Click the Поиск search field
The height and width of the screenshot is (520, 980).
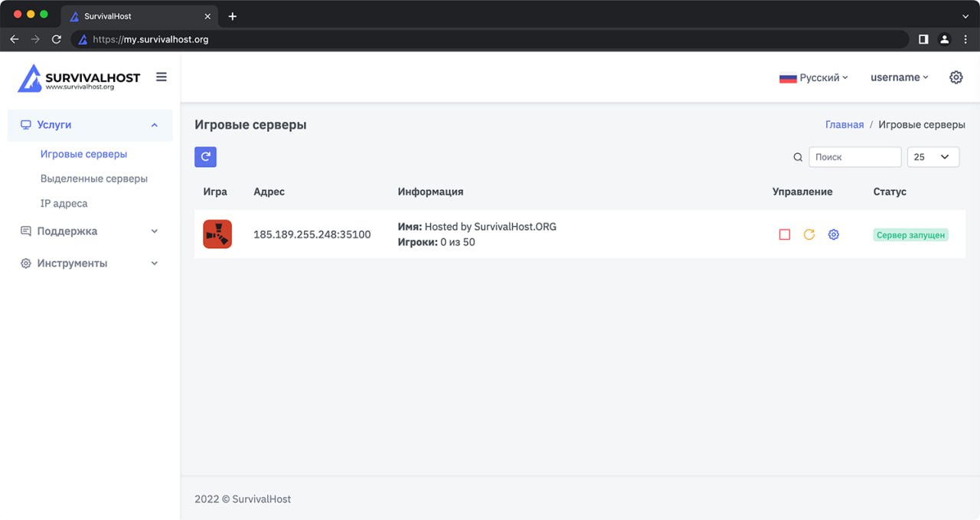tap(855, 157)
